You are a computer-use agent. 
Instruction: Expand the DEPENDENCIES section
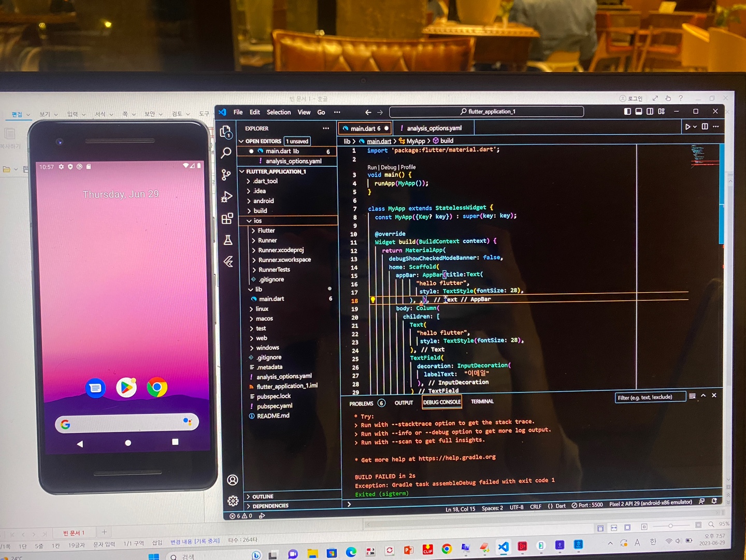pos(270,506)
